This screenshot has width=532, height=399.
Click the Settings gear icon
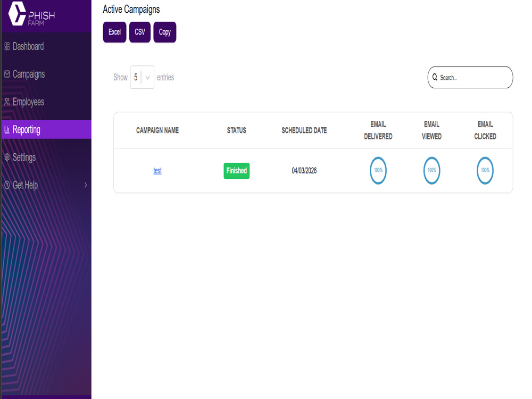tap(7, 157)
